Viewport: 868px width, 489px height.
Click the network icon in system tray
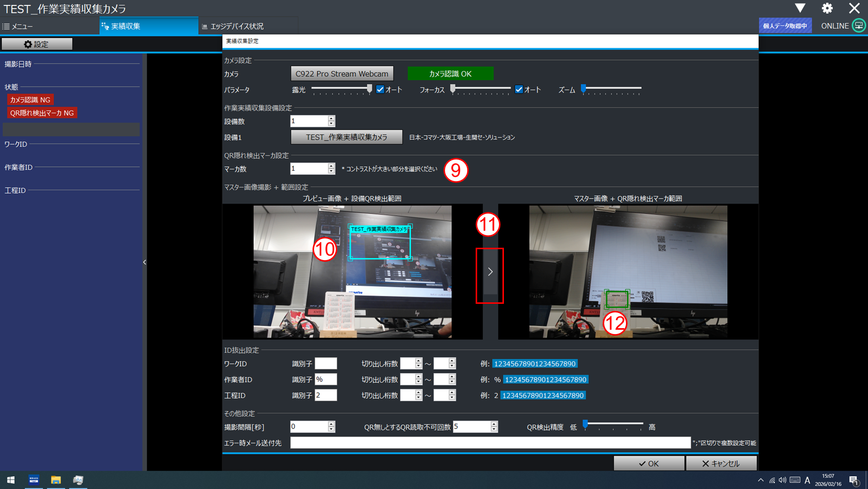(x=772, y=480)
